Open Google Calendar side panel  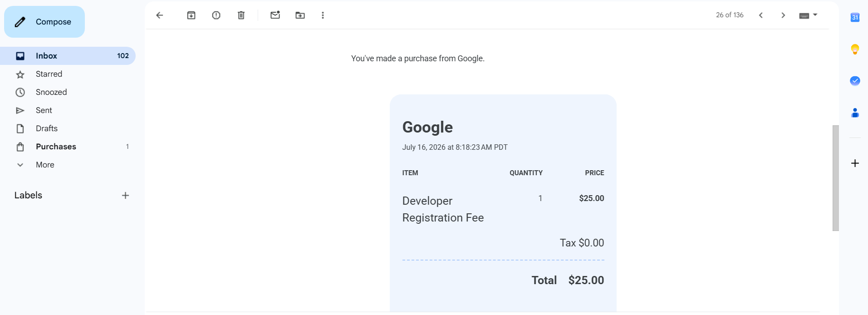point(855,18)
